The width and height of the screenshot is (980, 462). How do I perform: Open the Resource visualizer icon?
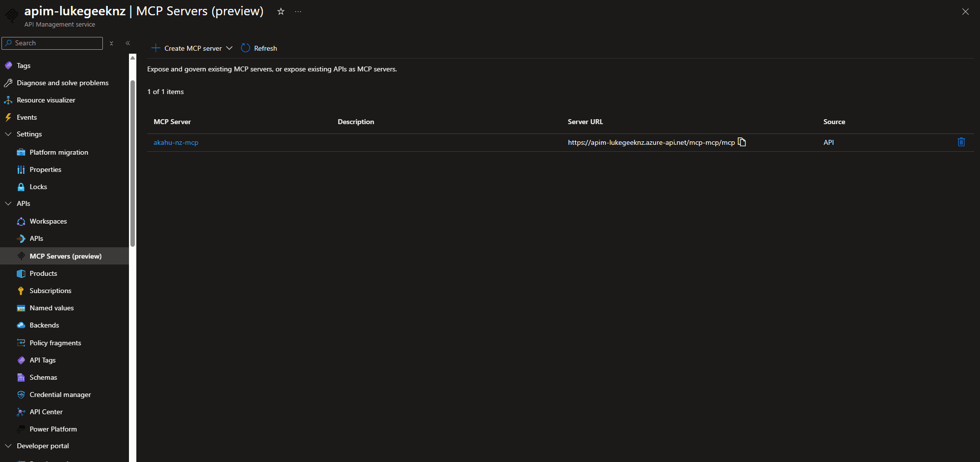pyautogui.click(x=8, y=100)
